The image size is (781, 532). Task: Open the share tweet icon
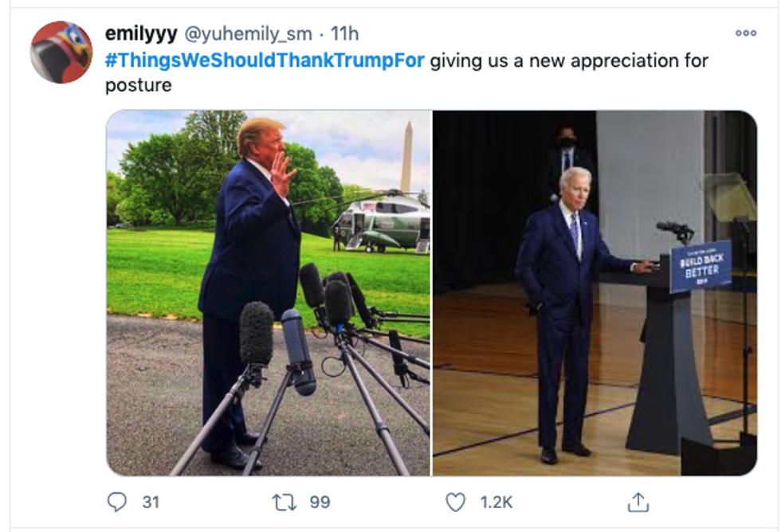[638, 502]
